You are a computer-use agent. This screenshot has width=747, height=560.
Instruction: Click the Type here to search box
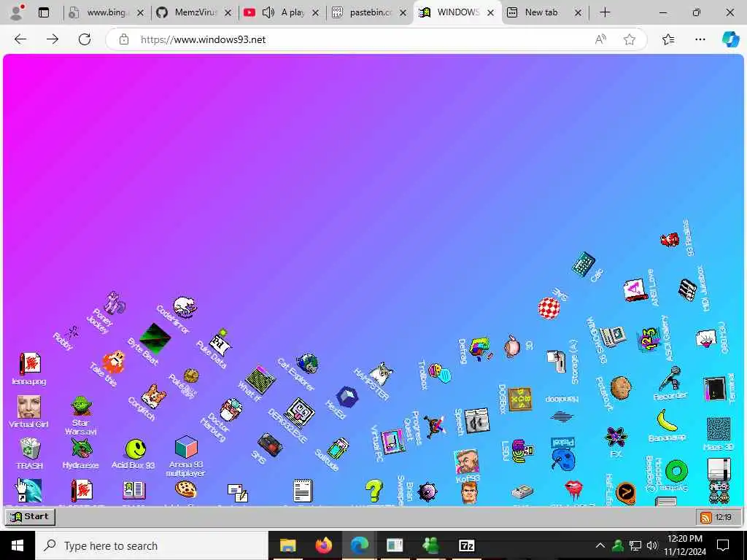point(152,545)
